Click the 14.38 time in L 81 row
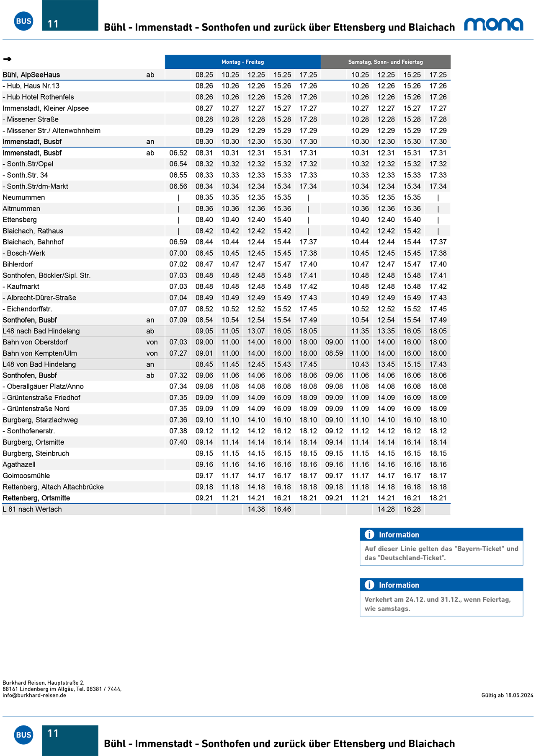536x756 pixels. (256, 509)
